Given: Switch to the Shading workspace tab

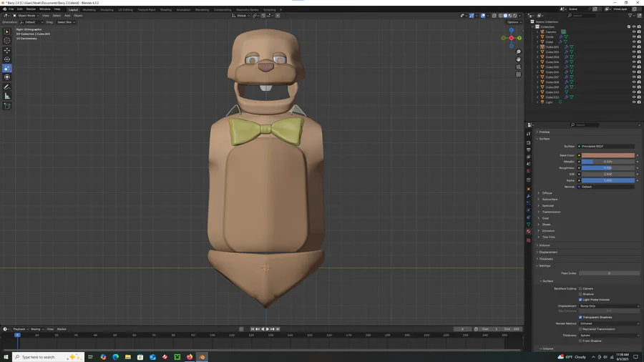Looking at the screenshot, I should [166, 10].
